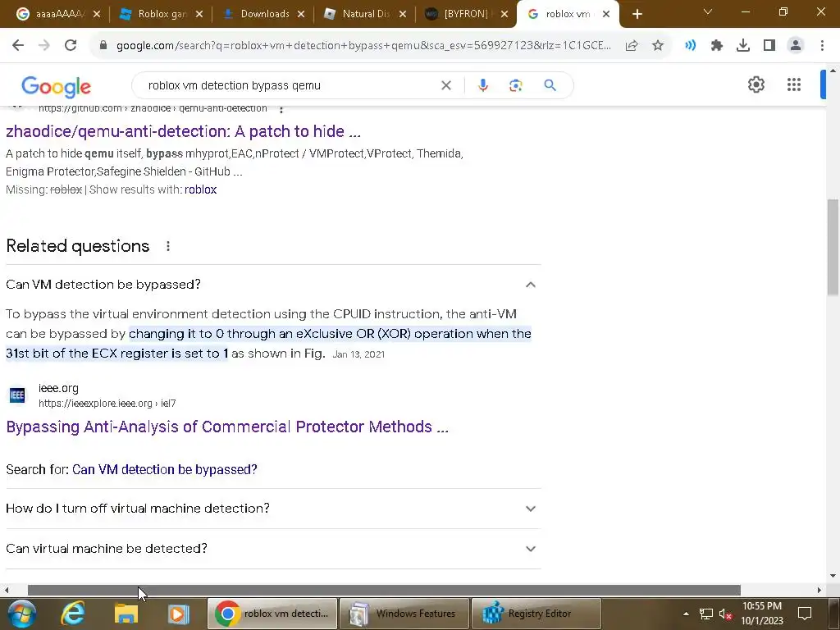This screenshot has width=840, height=630.
Task: Switch to the Downloads tab
Action: point(263,14)
